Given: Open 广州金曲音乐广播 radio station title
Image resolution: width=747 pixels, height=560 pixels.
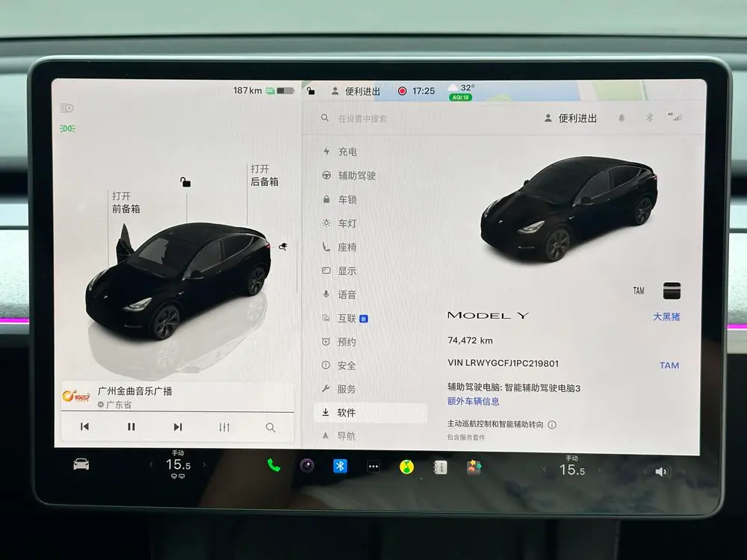Looking at the screenshot, I should click(x=134, y=391).
